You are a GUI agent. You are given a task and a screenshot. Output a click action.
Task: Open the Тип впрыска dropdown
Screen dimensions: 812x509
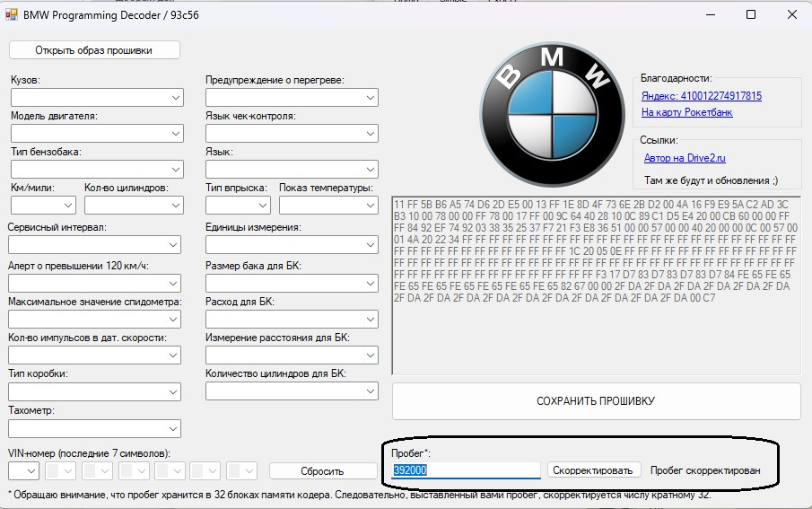[238, 206]
